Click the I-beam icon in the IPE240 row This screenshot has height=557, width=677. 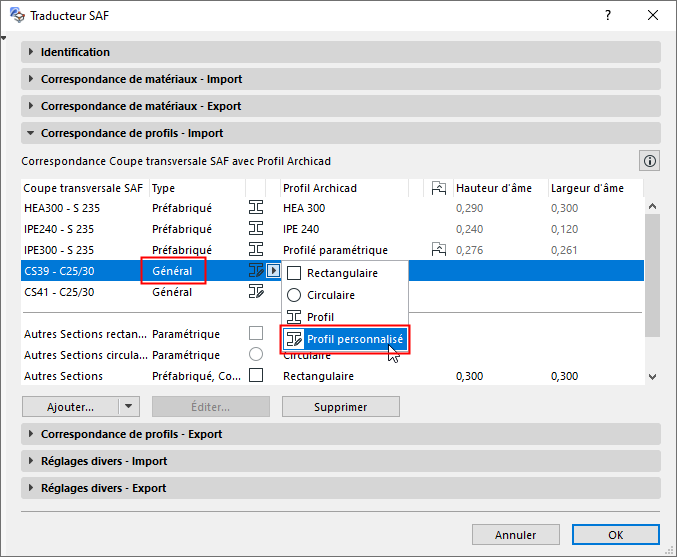[255, 228]
